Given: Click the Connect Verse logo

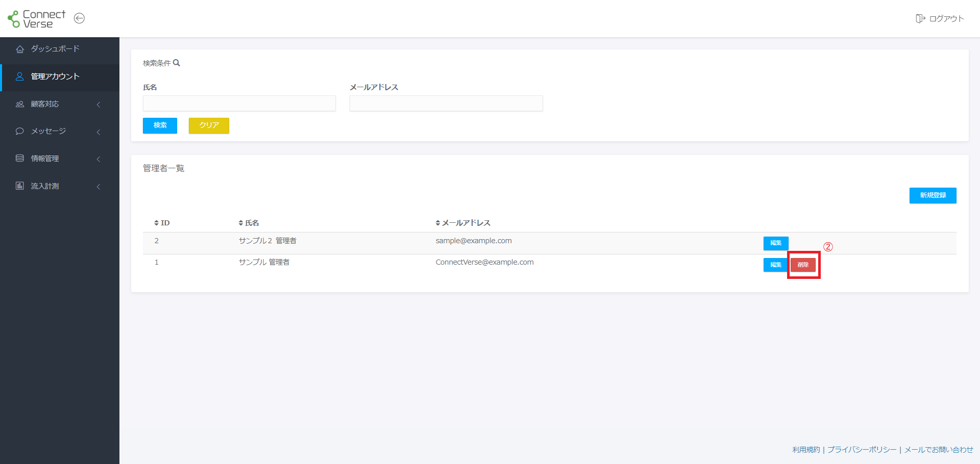Looking at the screenshot, I should point(37,19).
